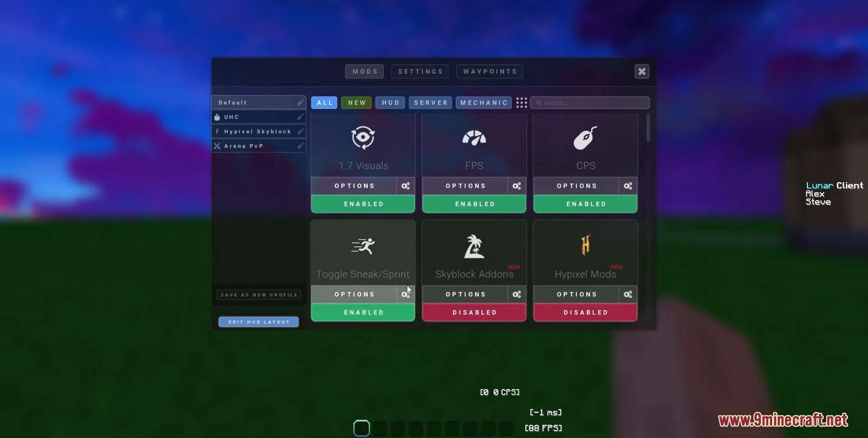
Task: Click the CPS mouse icon
Action: coord(585,138)
